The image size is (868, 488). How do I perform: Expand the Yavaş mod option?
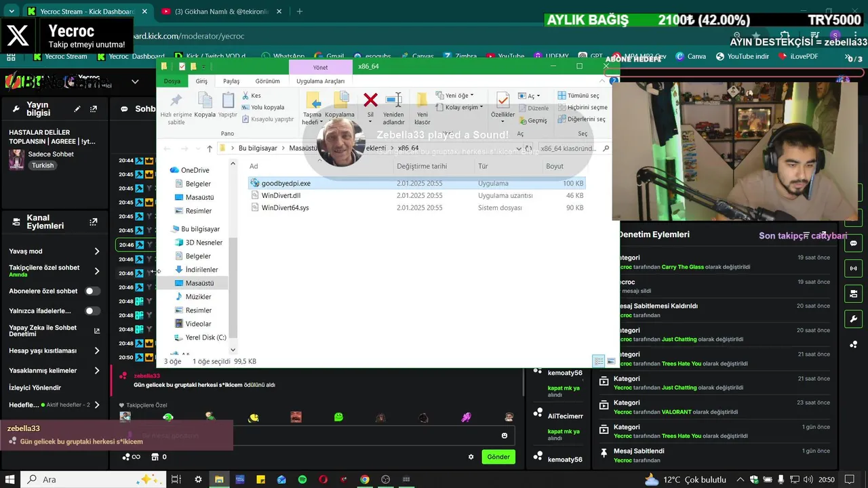point(97,251)
